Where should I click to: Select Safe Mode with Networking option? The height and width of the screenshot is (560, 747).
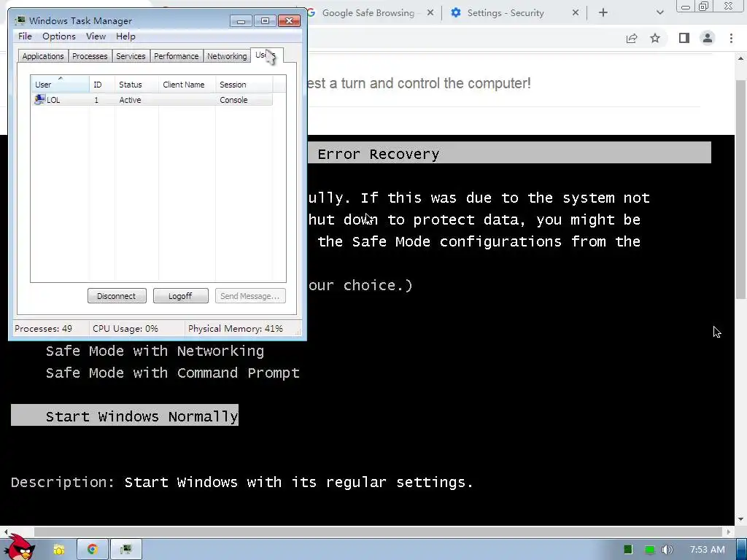(155, 351)
